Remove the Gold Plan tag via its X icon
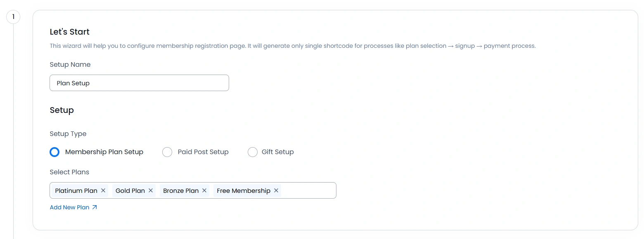The width and height of the screenshot is (644, 239). tap(151, 190)
